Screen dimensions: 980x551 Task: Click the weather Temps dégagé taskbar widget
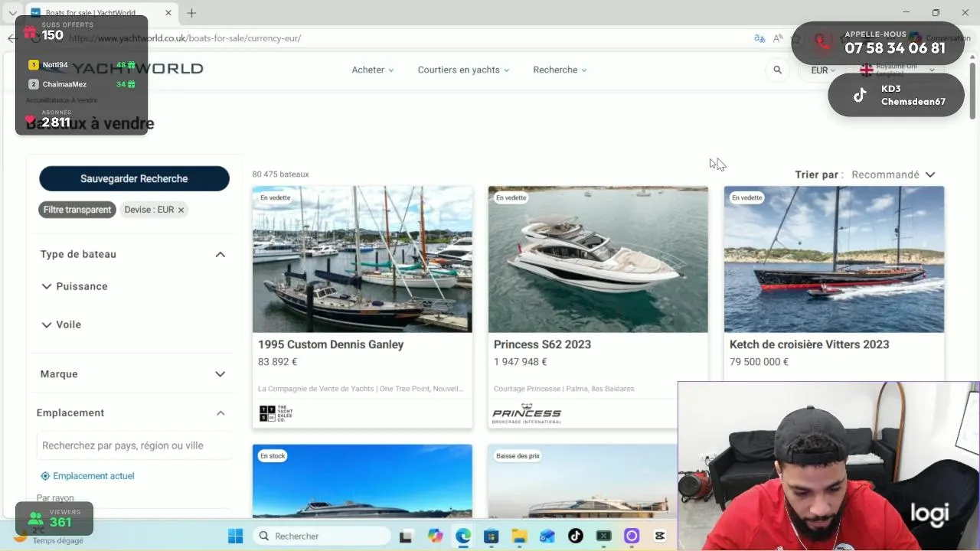(x=51, y=536)
